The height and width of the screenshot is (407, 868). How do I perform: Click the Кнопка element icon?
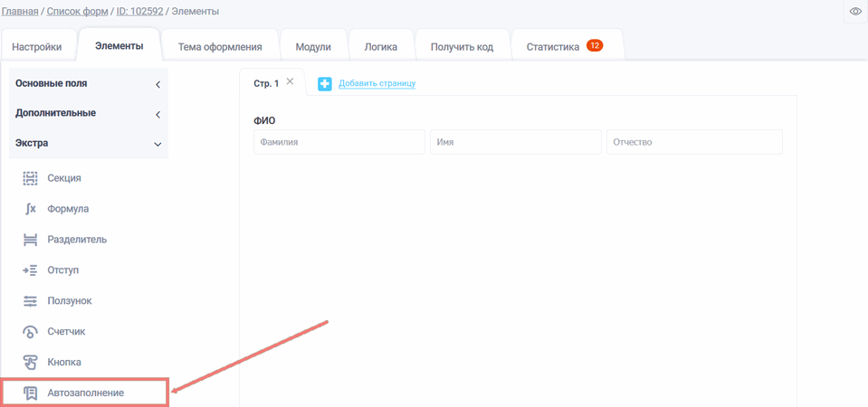(30, 363)
